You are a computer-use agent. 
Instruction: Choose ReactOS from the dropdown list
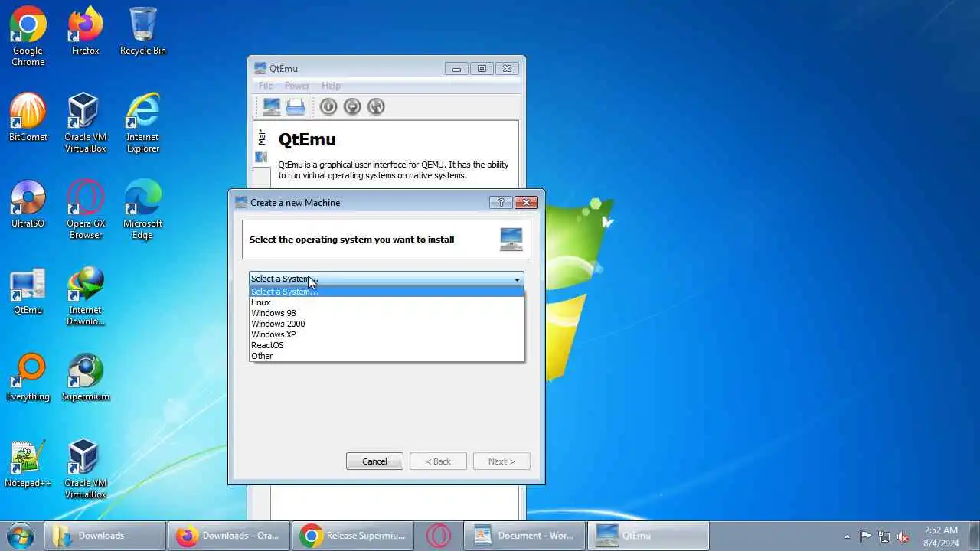pos(387,345)
